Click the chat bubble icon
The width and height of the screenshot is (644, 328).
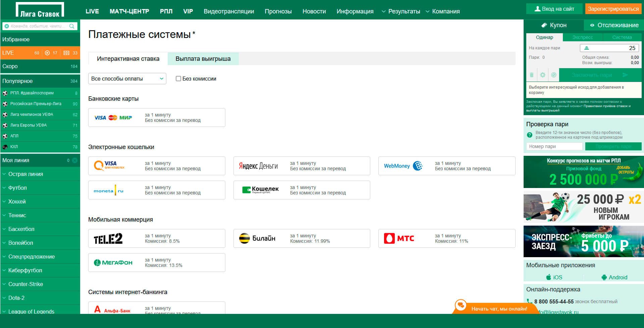coord(461,305)
